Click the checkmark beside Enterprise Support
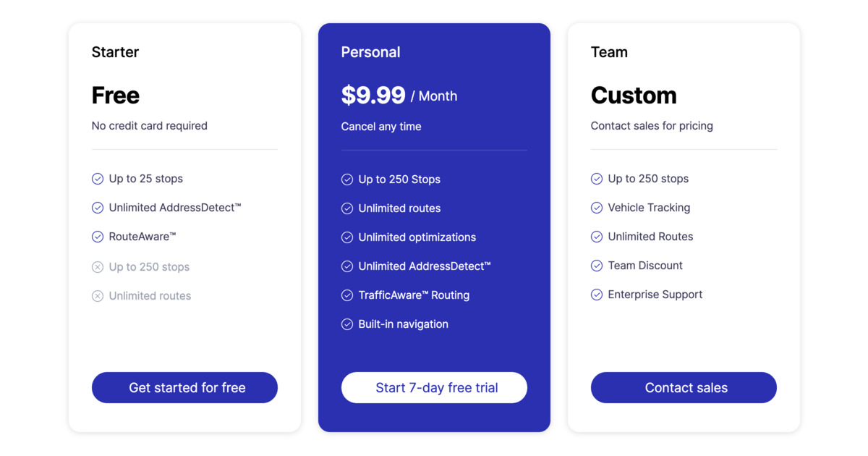 pos(597,295)
